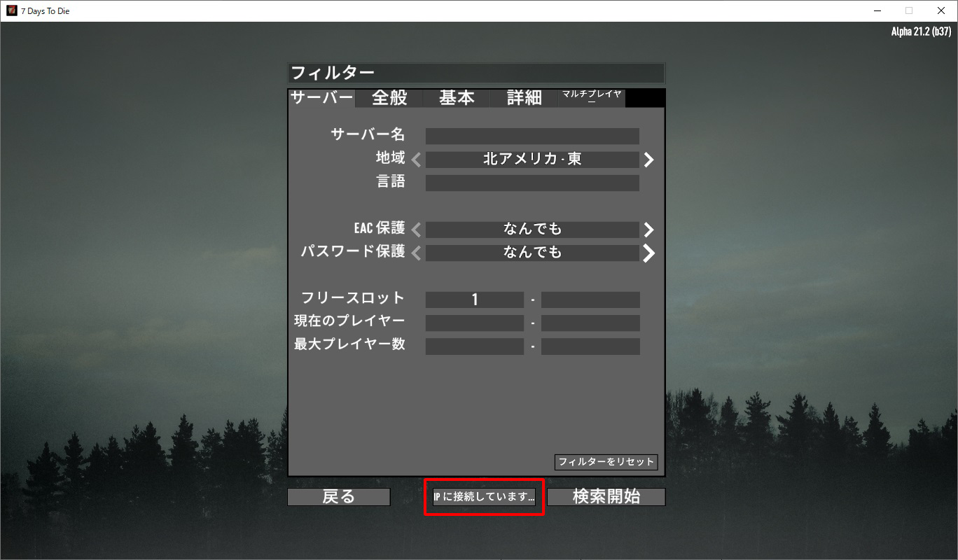This screenshot has height=560, width=958.
Task: Select the 詳細 tab
Action: click(x=524, y=98)
